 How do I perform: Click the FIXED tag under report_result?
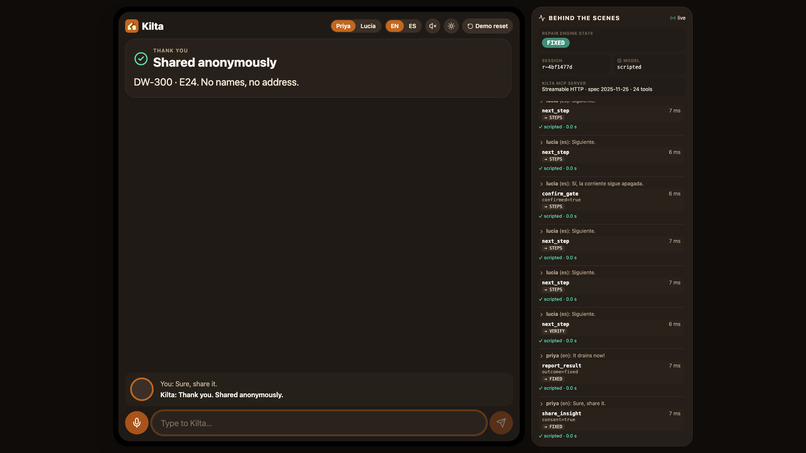click(553, 379)
